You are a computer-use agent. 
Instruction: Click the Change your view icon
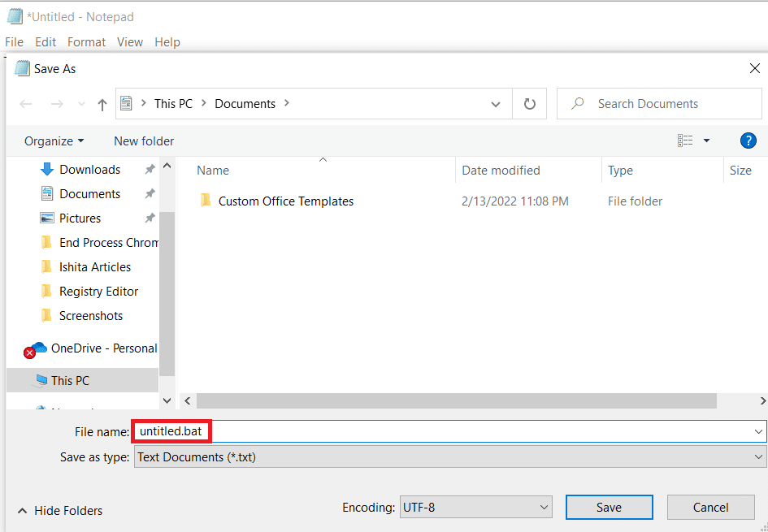(685, 141)
